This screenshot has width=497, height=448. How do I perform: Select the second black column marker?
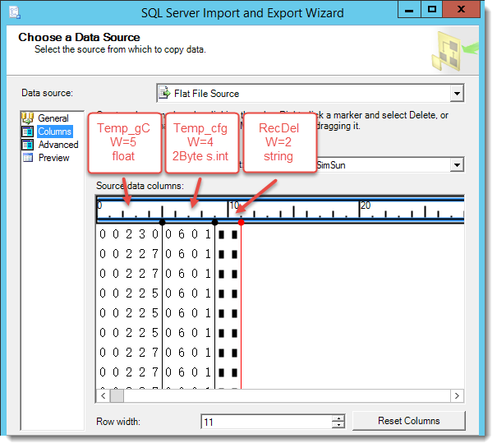click(214, 222)
